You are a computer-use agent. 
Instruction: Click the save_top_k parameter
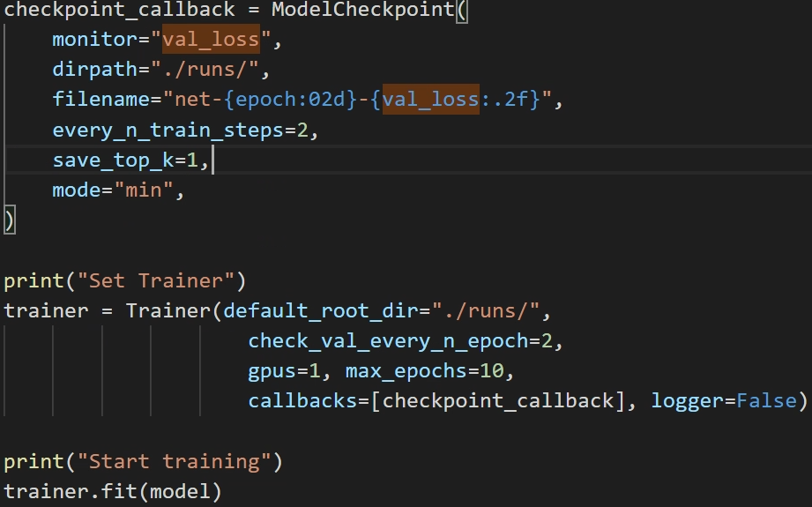(114, 160)
